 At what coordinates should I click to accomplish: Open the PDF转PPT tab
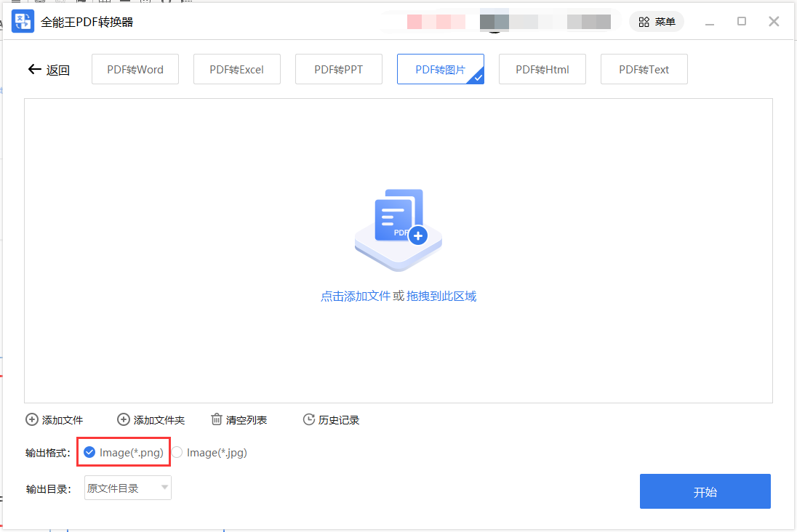[338, 68]
